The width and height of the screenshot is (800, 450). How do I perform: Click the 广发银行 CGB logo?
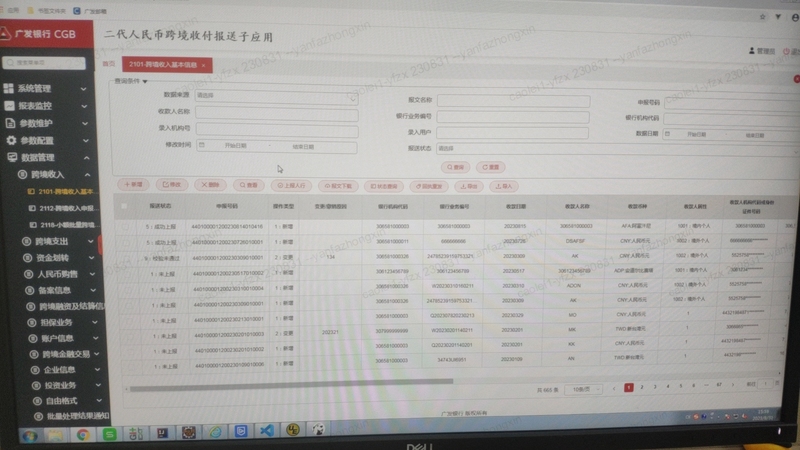(x=40, y=34)
